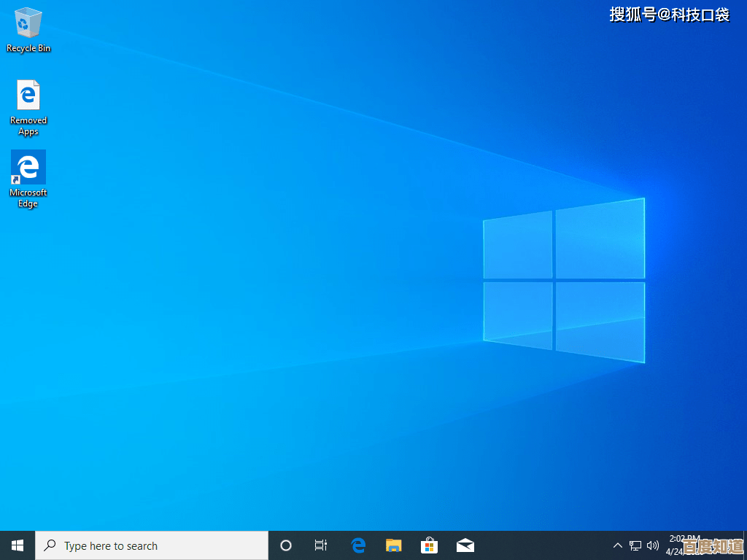The image size is (747, 560).
Task: Click the Microsoft Edge shortcut label
Action: point(28,198)
